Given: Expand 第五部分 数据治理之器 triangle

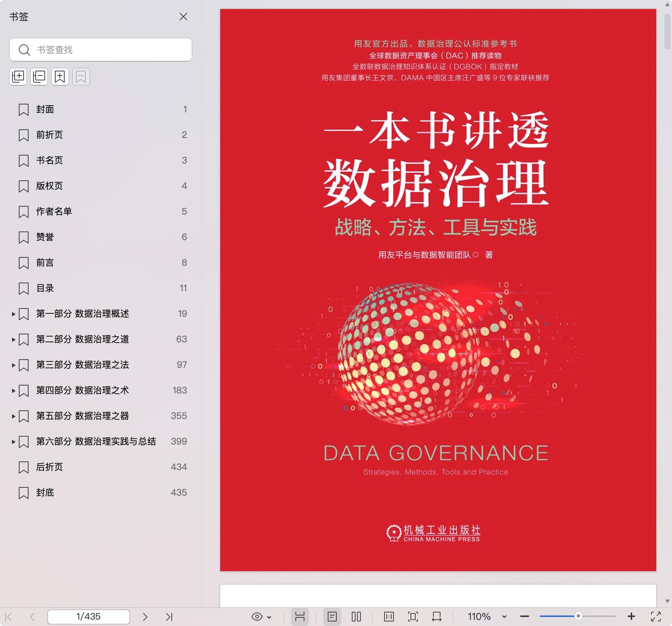Looking at the screenshot, I should click(13, 416).
